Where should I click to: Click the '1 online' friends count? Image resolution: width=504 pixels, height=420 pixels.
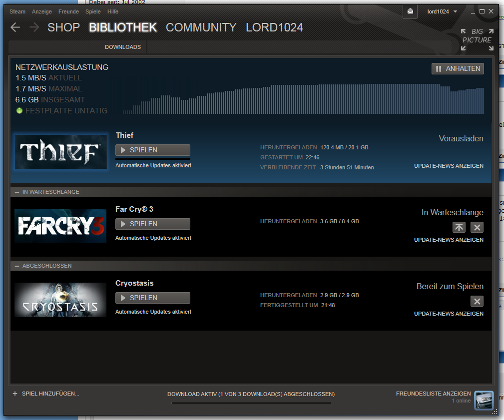[461, 401]
